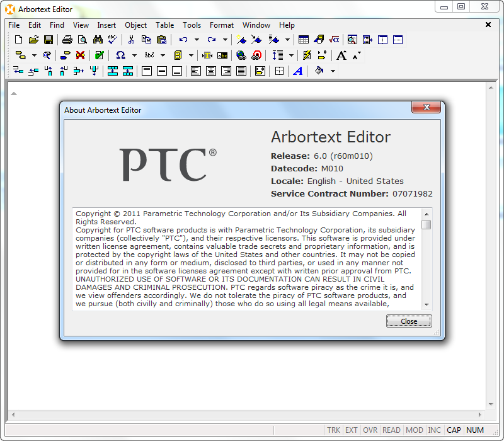The height and width of the screenshot is (441, 504).
Task: Open the Table menu
Action: [164, 25]
